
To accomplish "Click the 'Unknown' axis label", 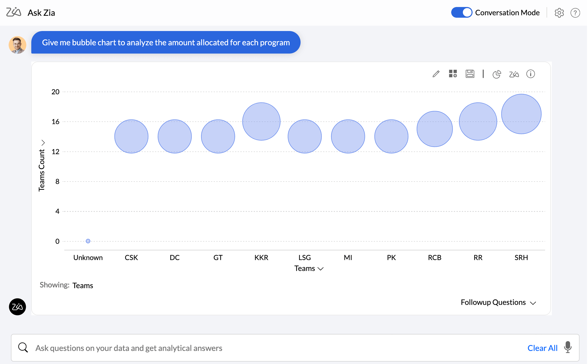I will (x=88, y=258).
